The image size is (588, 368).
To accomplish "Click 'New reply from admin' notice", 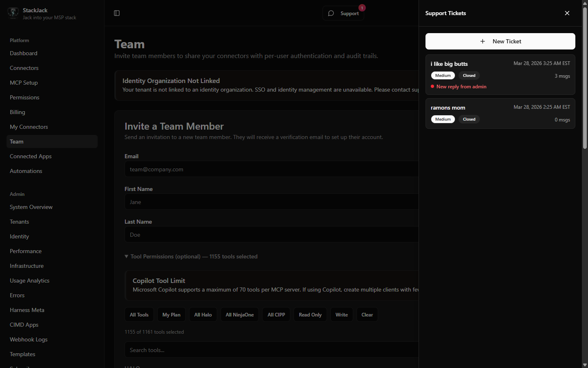I will 461,87.
